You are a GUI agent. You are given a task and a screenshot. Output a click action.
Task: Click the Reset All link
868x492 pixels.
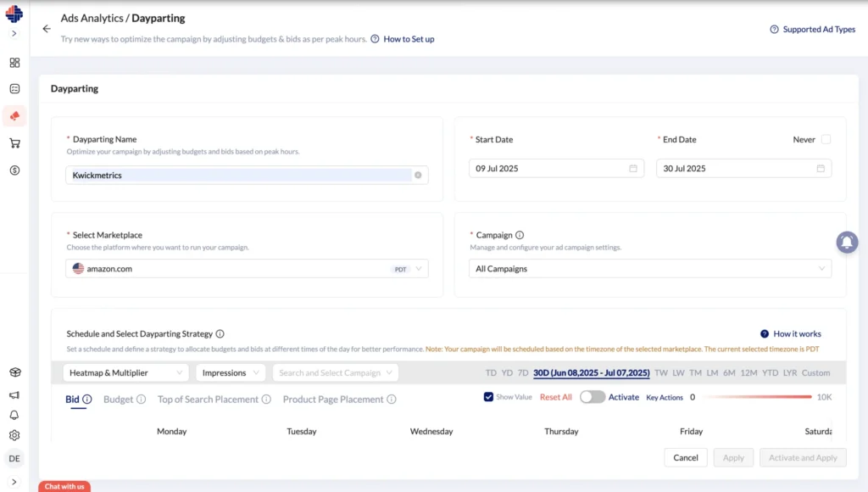(x=556, y=397)
